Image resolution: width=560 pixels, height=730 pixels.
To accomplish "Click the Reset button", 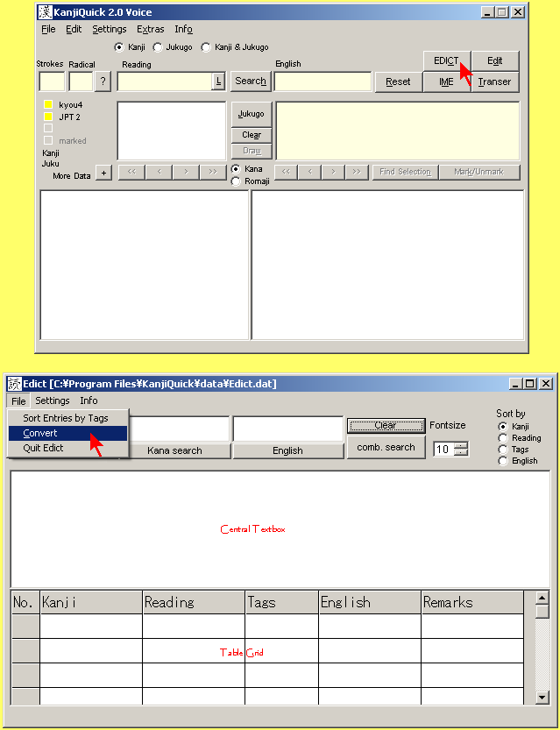I will [398, 82].
